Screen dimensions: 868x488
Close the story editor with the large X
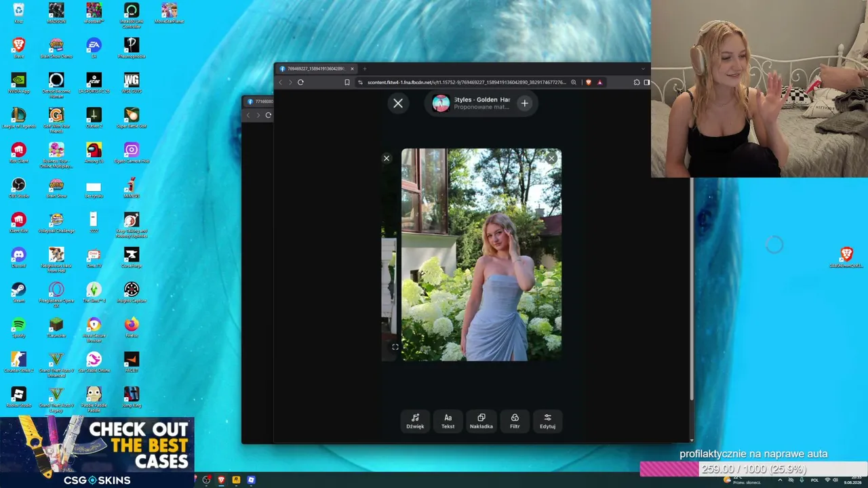coord(398,103)
